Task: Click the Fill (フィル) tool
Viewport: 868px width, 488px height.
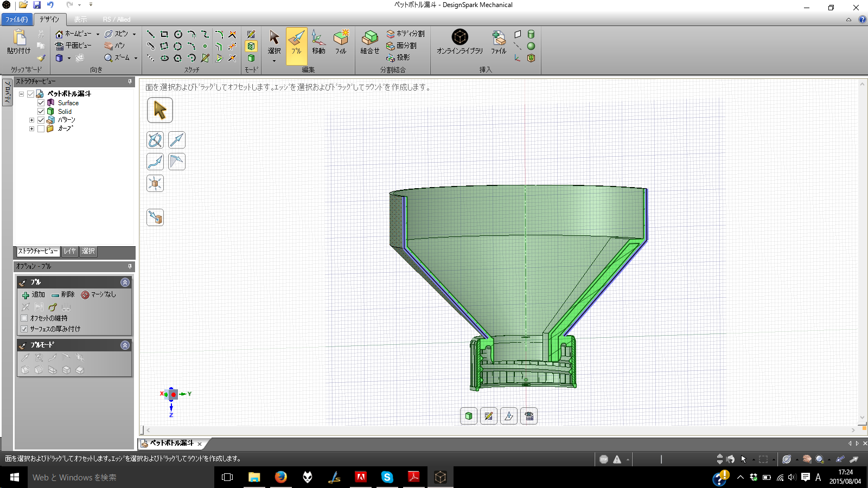Action: click(341, 43)
